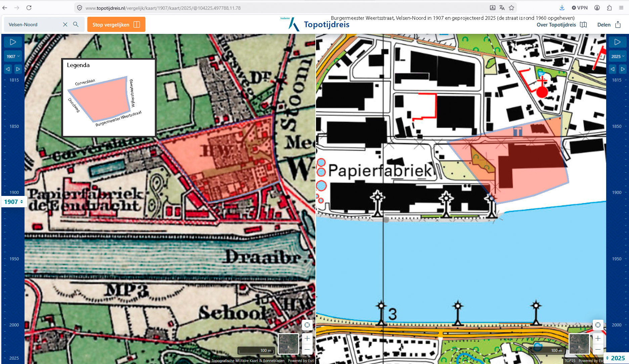629x364 pixels.
Task: Play the left map time animation
Action: 13,42
